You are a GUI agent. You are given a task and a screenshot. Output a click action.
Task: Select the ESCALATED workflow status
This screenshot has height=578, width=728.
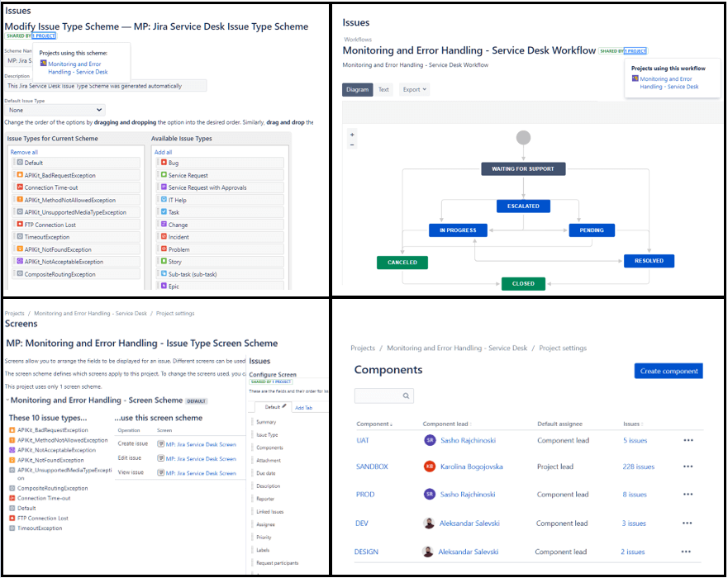523,206
